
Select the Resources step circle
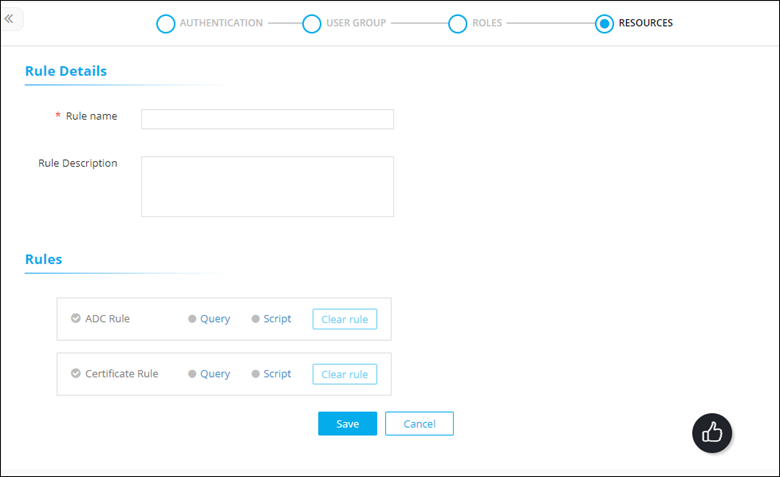604,23
